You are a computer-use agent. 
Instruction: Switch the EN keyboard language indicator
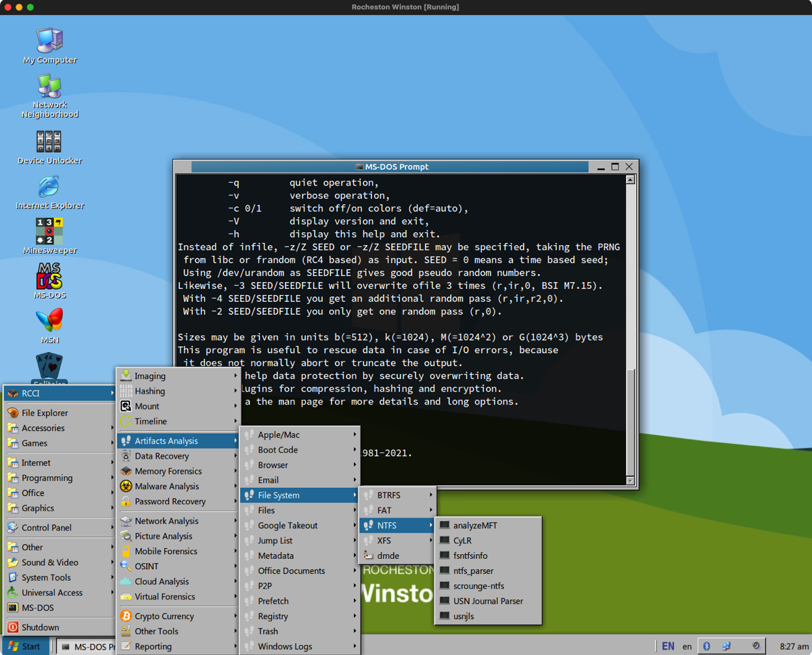tap(668, 646)
